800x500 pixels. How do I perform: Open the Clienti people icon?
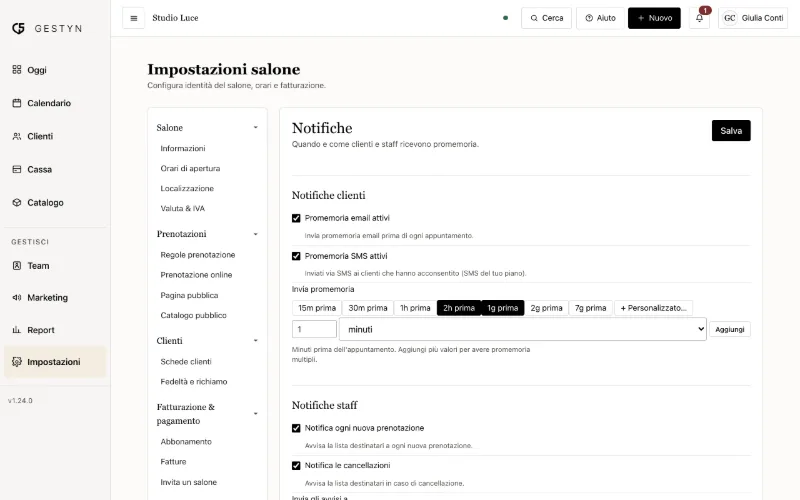17,136
